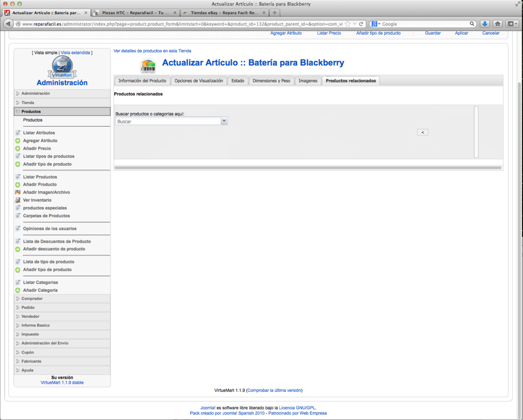The image size is (523, 420).
Task: Click the search magnifier icon in Google box
Action: point(472,24)
